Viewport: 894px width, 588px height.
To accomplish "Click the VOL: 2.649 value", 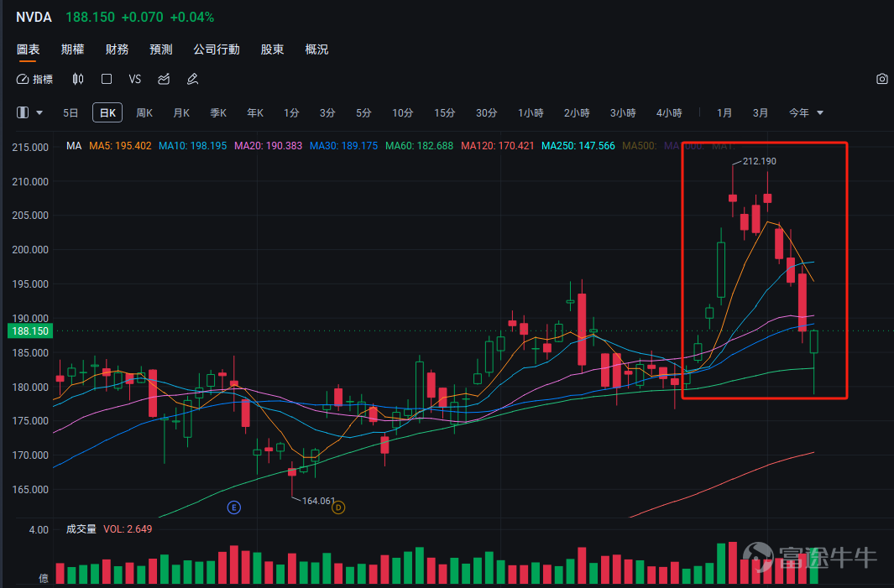I will pos(128,528).
